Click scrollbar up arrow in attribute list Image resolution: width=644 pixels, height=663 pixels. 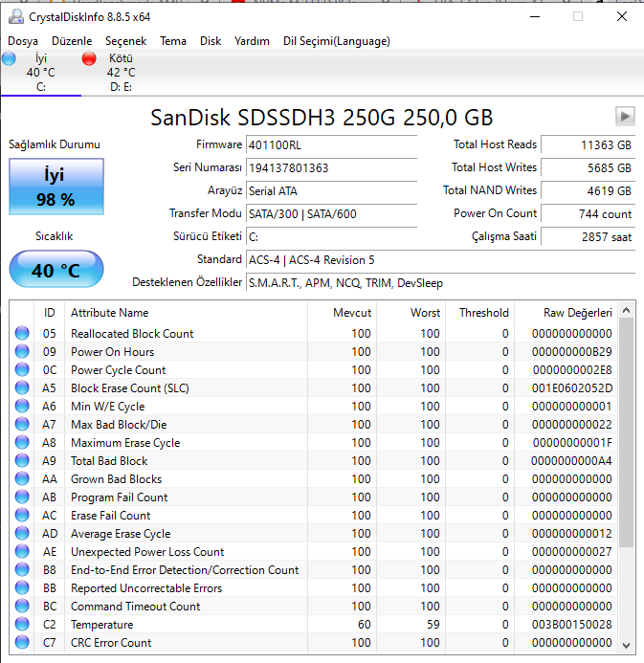coord(626,310)
